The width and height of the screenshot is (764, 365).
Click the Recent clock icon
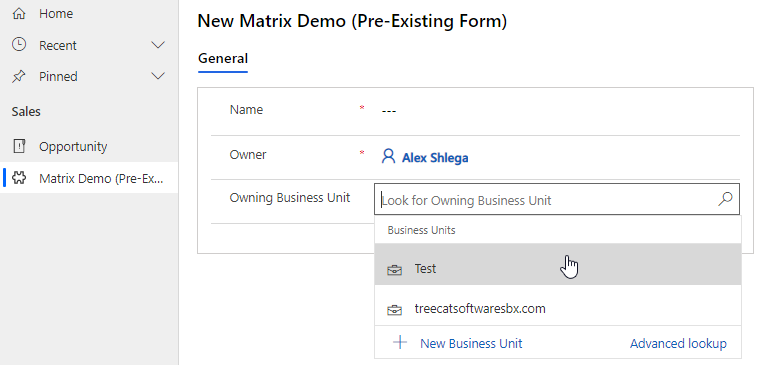click(x=19, y=45)
